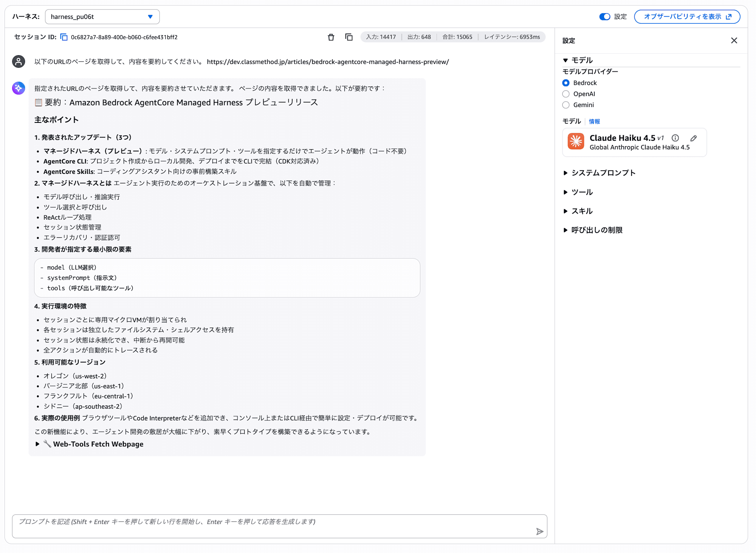Viewport: 756px width, 553px height.
Task: Expand the Web-Tools Fetch Webpage details
Action: pyautogui.click(x=90, y=444)
